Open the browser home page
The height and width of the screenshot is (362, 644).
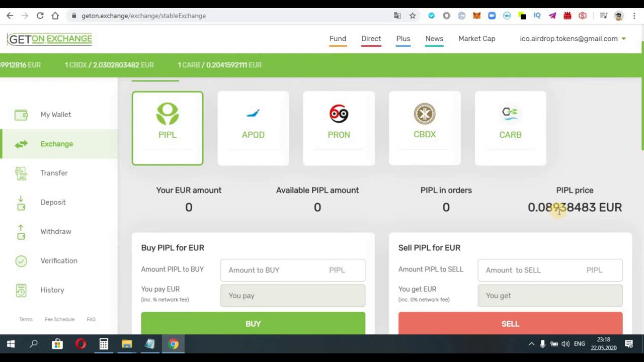[x=55, y=16]
